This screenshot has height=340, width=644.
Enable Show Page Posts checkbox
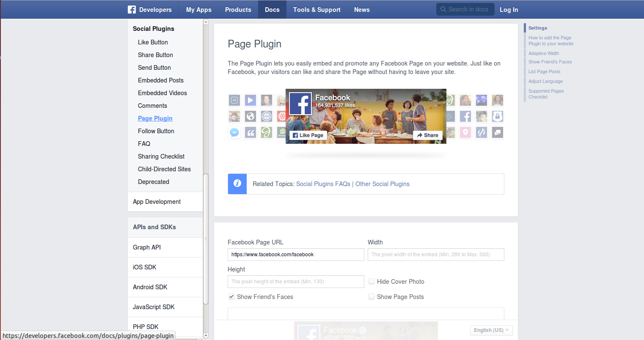372,296
